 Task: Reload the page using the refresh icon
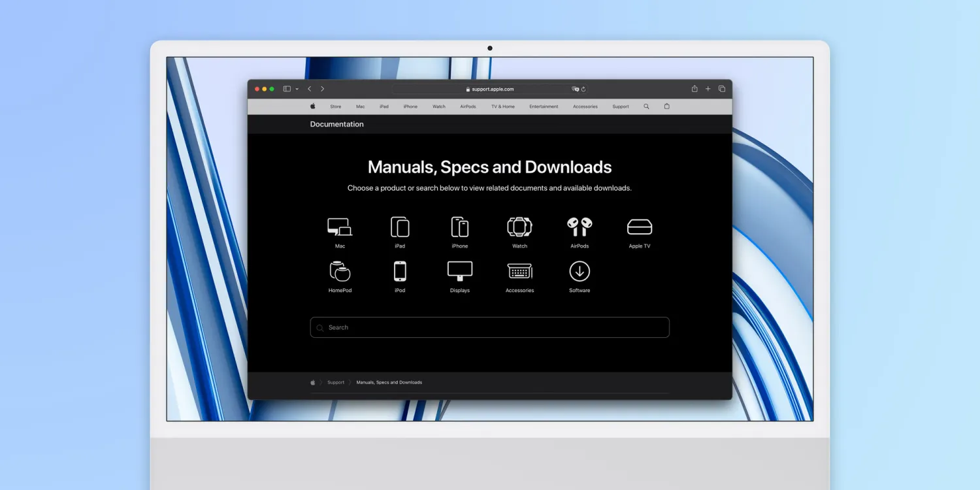[x=583, y=89]
